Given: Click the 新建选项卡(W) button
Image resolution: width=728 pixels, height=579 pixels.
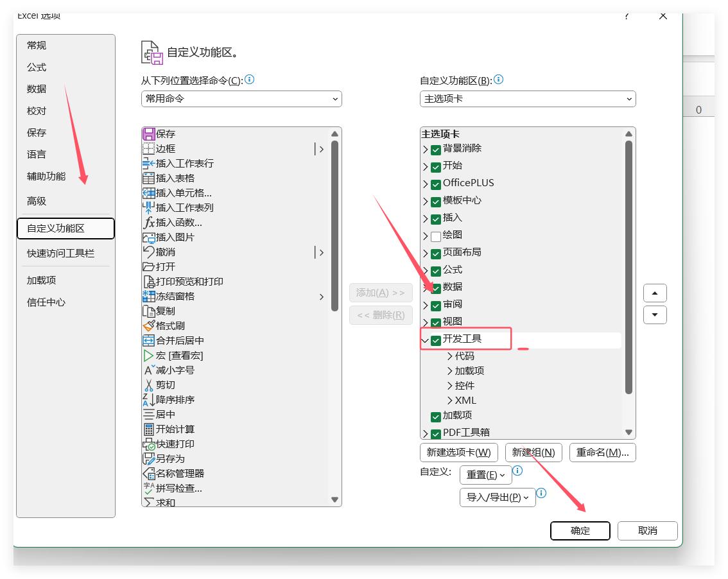Looking at the screenshot, I should [459, 453].
